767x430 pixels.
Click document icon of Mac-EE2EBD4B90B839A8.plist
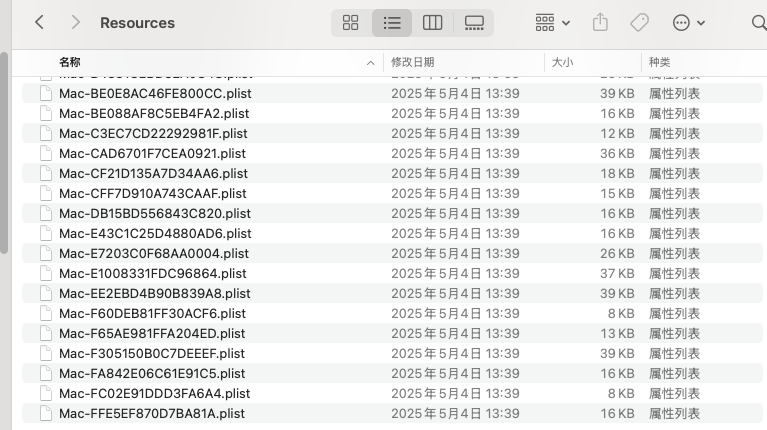point(46,294)
